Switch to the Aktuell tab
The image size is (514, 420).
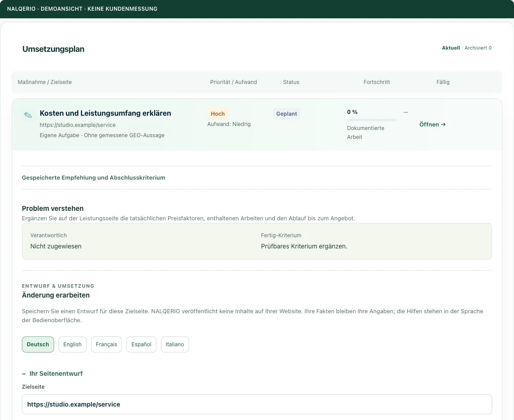(451, 48)
